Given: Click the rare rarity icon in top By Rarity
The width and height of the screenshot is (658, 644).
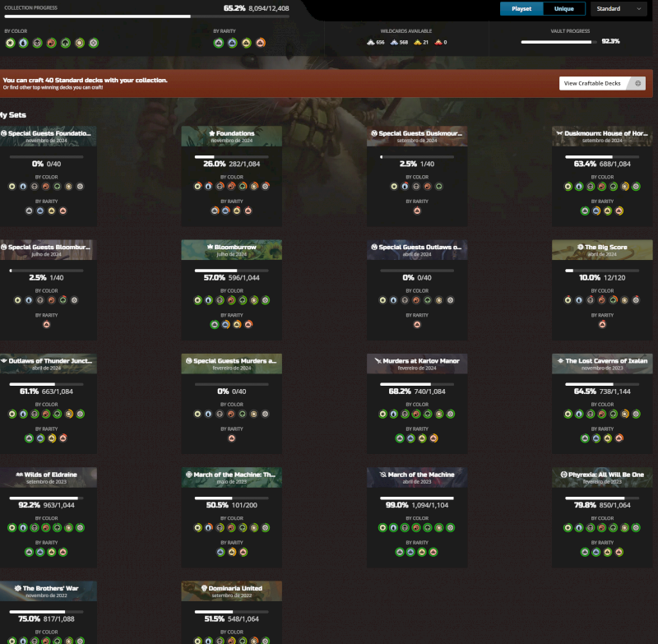Looking at the screenshot, I should 246,43.
